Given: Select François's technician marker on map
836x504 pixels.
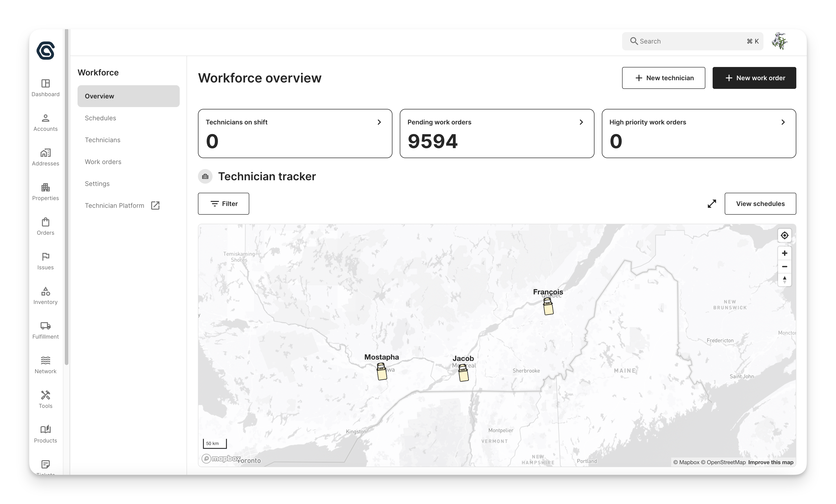Looking at the screenshot, I should (x=548, y=306).
